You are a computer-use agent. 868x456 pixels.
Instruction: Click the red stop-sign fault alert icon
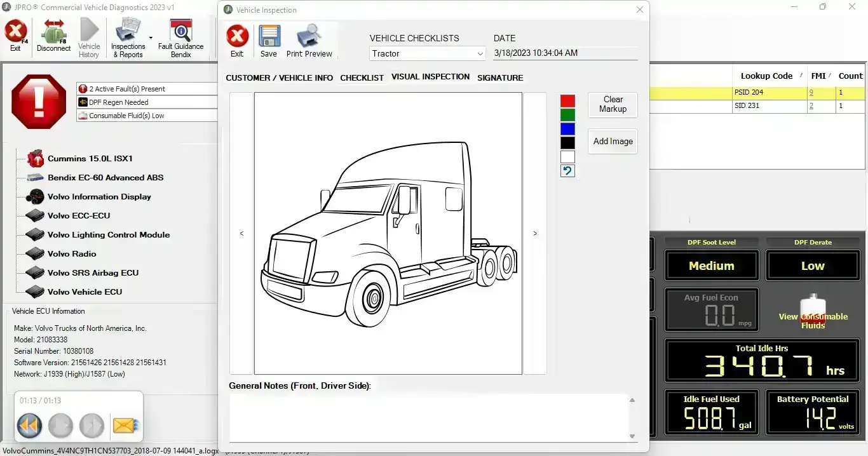click(39, 102)
